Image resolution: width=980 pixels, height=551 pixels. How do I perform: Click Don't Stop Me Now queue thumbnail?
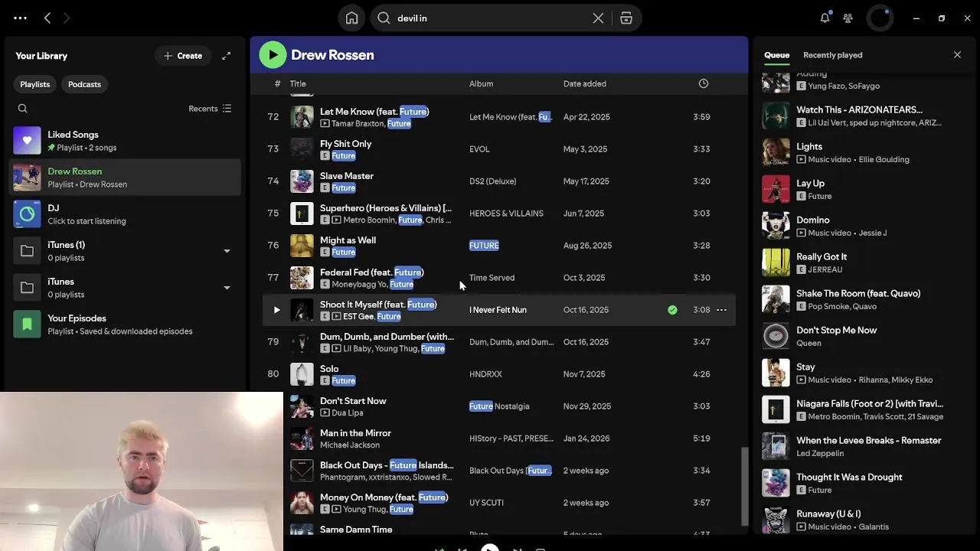(776, 336)
